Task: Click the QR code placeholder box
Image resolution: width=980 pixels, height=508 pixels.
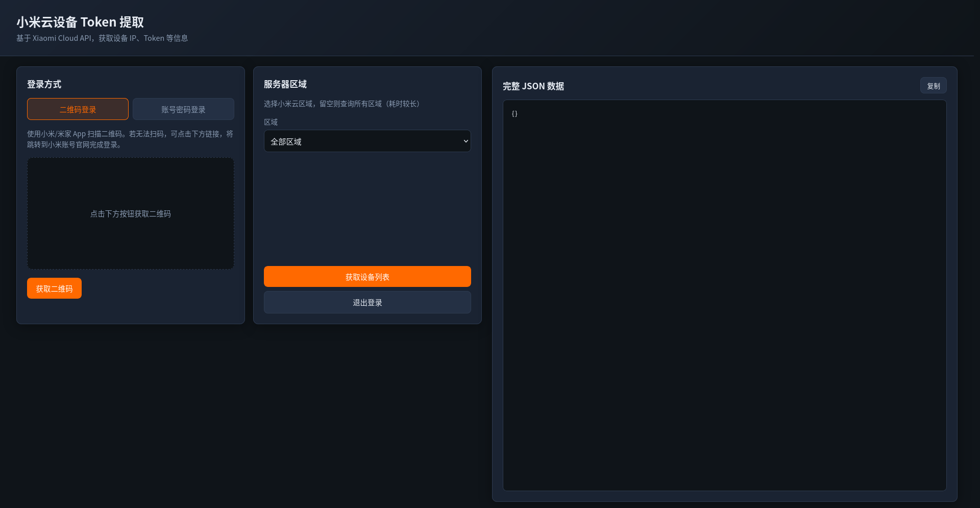Action: (131, 213)
